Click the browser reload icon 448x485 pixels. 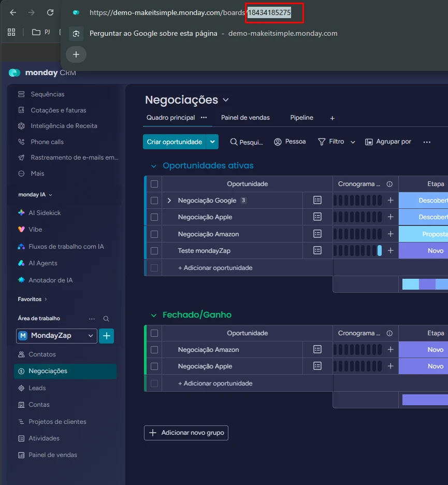tap(50, 12)
